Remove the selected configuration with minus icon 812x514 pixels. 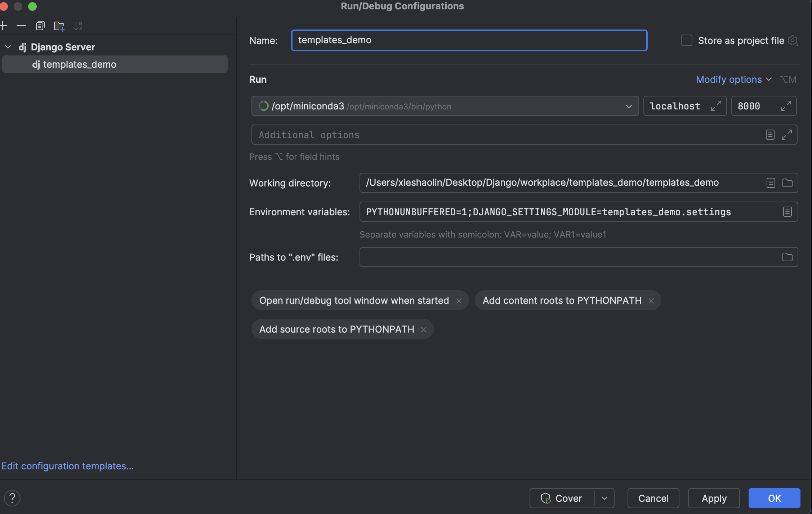[21, 26]
